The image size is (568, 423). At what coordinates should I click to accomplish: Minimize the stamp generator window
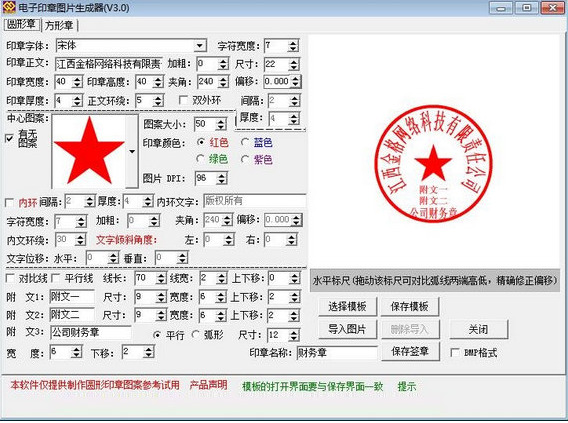click(x=501, y=8)
